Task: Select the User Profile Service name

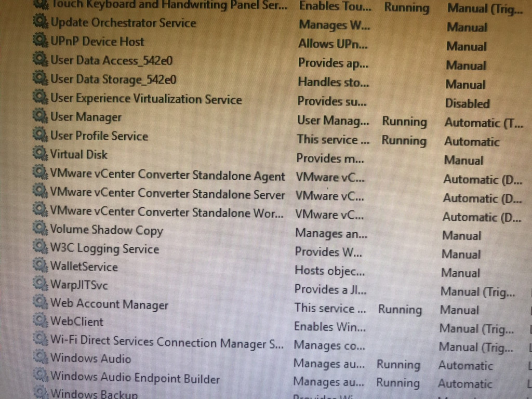Action: coord(99,136)
